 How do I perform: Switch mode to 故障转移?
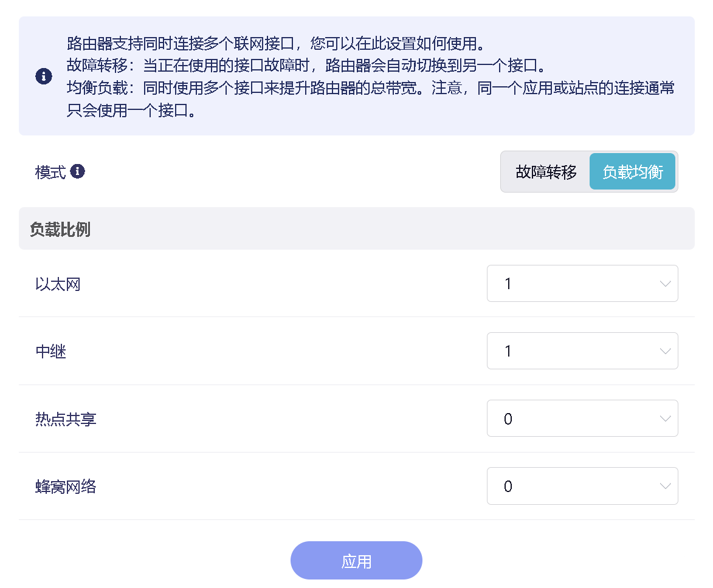tap(545, 172)
